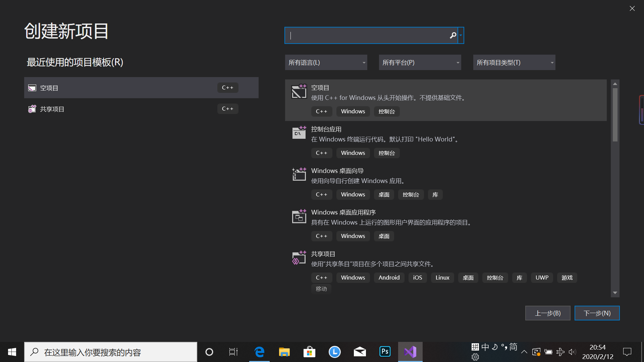This screenshot has width=644, height=362.
Task: Click the 下一步(N) button
Action: tap(597, 313)
